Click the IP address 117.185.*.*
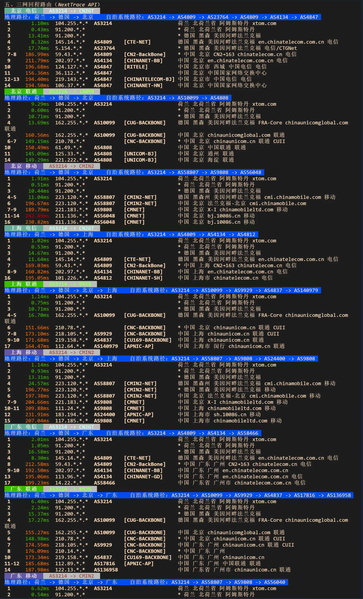The height and width of the screenshot is (599, 363). click(71, 421)
